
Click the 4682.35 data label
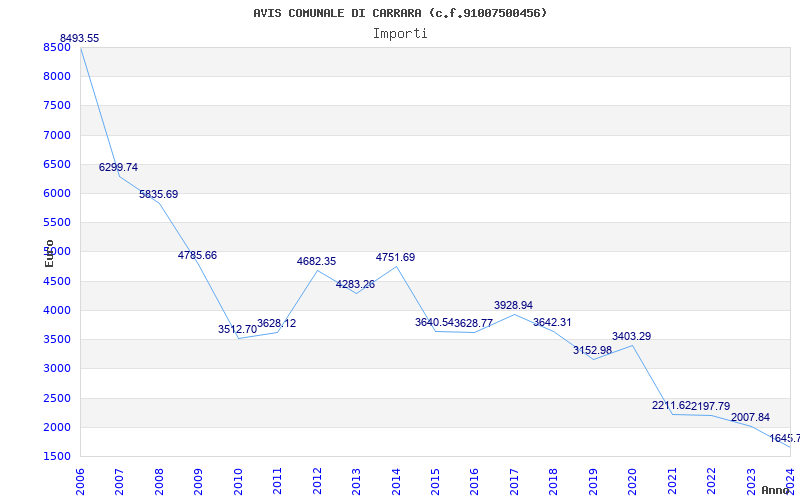pos(316,261)
